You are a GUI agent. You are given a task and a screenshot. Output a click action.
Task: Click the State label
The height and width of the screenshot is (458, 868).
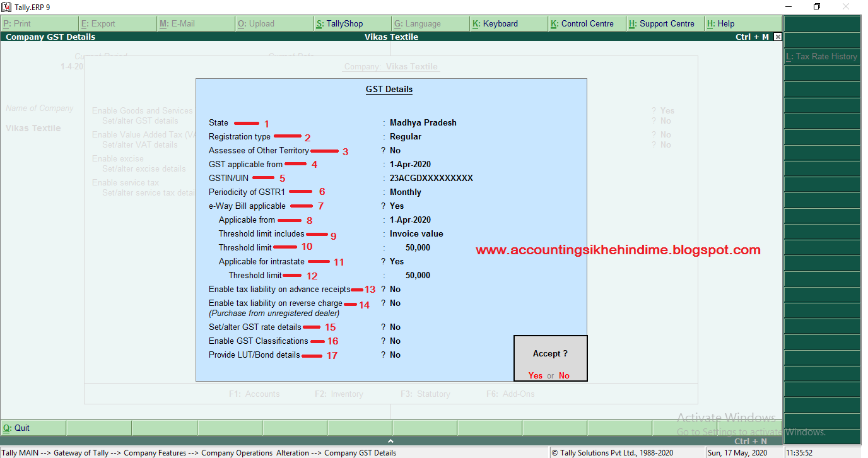pos(218,122)
